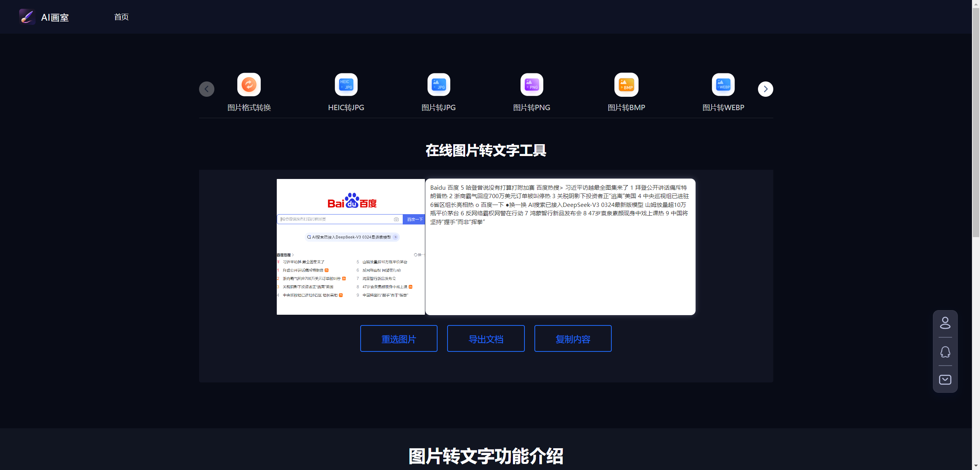This screenshot has width=980, height=470.
Task: Click the 重选图片 button
Action: pos(399,338)
